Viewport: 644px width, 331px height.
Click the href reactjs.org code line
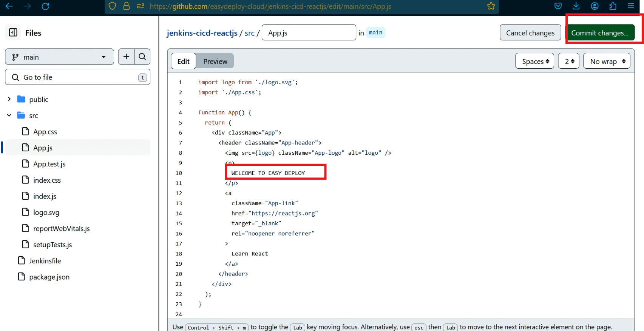tap(275, 213)
